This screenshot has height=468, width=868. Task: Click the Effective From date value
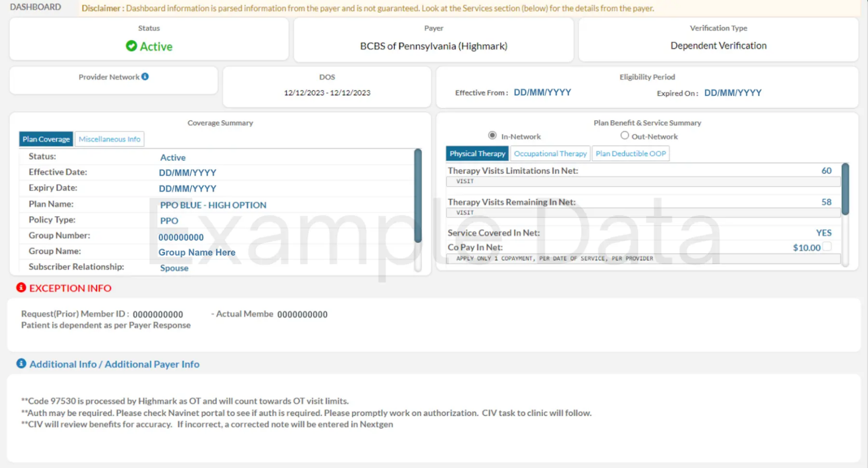(542, 93)
